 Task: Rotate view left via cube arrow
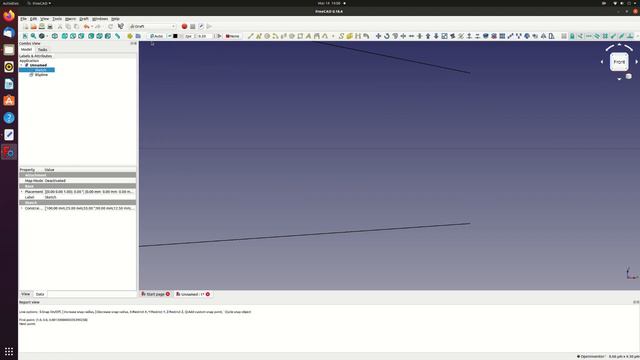(x=602, y=62)
